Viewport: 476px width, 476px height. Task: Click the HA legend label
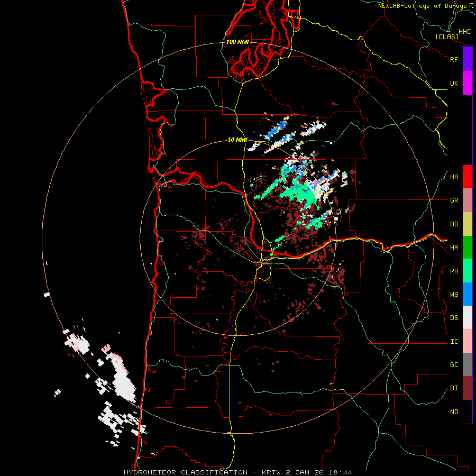coord(454,177)
